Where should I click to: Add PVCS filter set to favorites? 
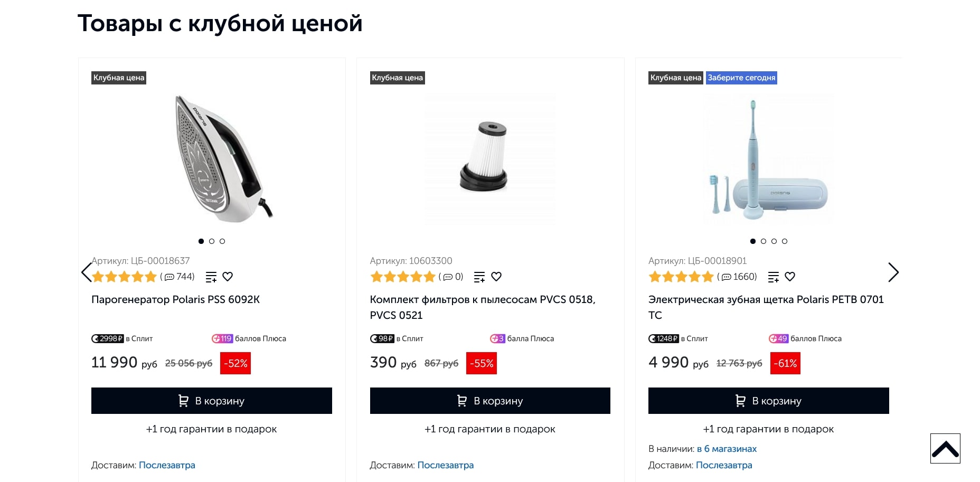(496, 277)
